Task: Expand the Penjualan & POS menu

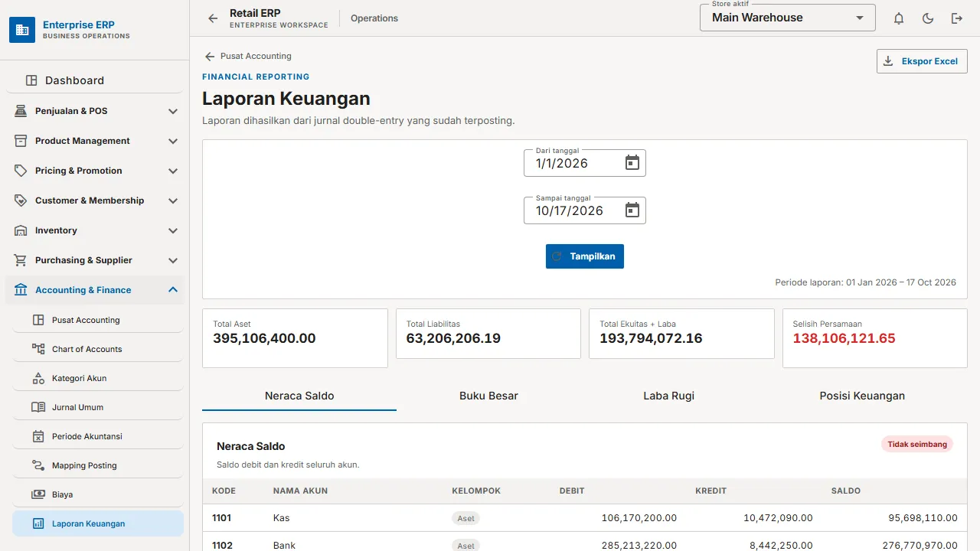Action: point(95,111)
